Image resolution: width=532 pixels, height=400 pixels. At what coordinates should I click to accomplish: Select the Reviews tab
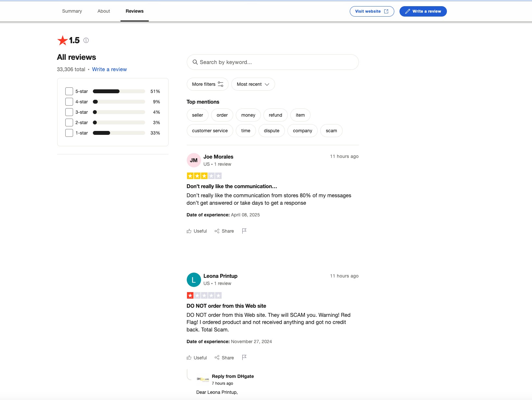[x=134, y=11]
